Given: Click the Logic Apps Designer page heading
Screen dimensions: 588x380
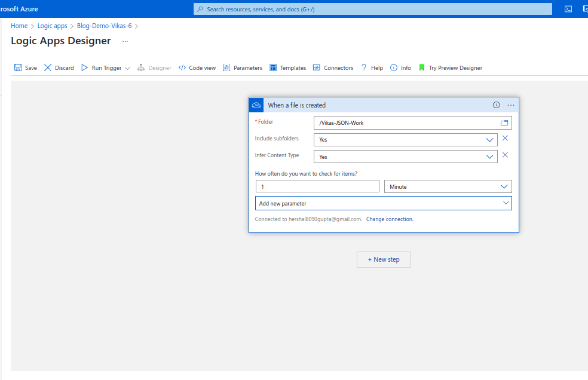Looking at the screenshot, I should [x=61, y=41].
